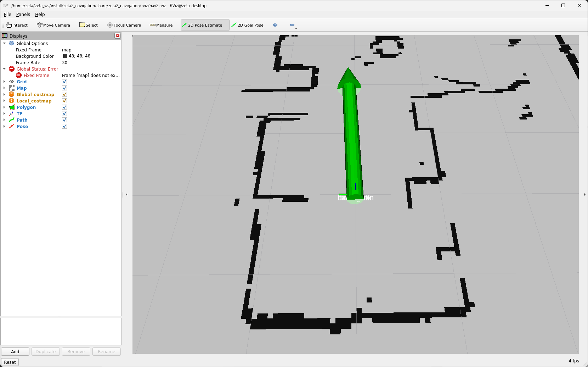Edit the Fixed Frame value 'map'

pos(67,50)
